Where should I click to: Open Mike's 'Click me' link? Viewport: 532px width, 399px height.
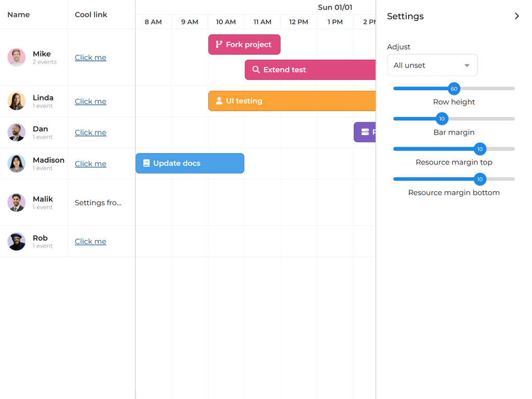[90, 58]
